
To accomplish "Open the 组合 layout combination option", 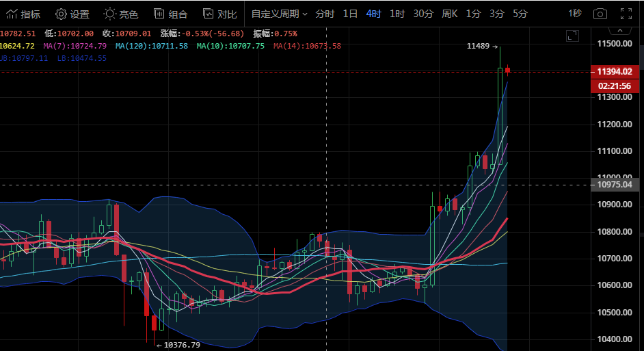I will pos(170,14).
